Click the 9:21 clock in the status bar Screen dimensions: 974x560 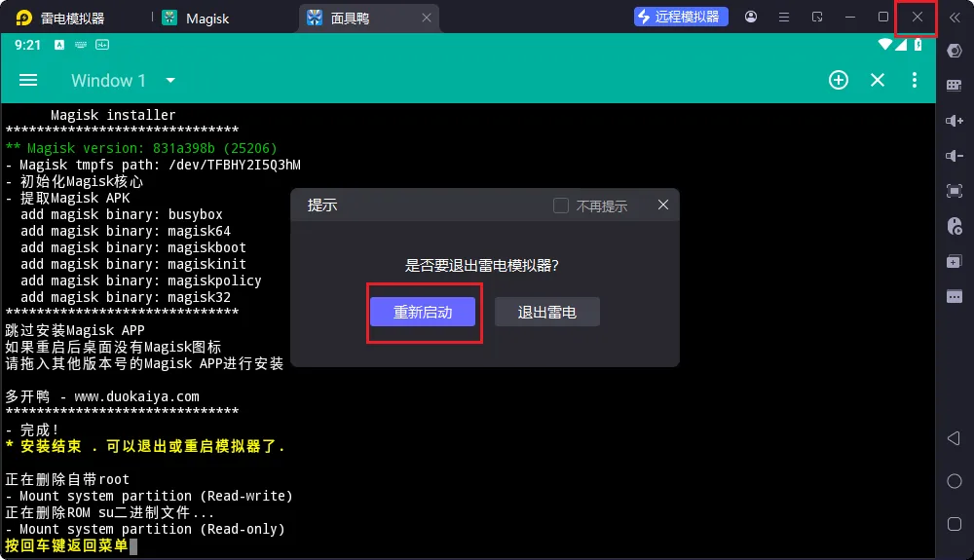(x=27, y=45)
